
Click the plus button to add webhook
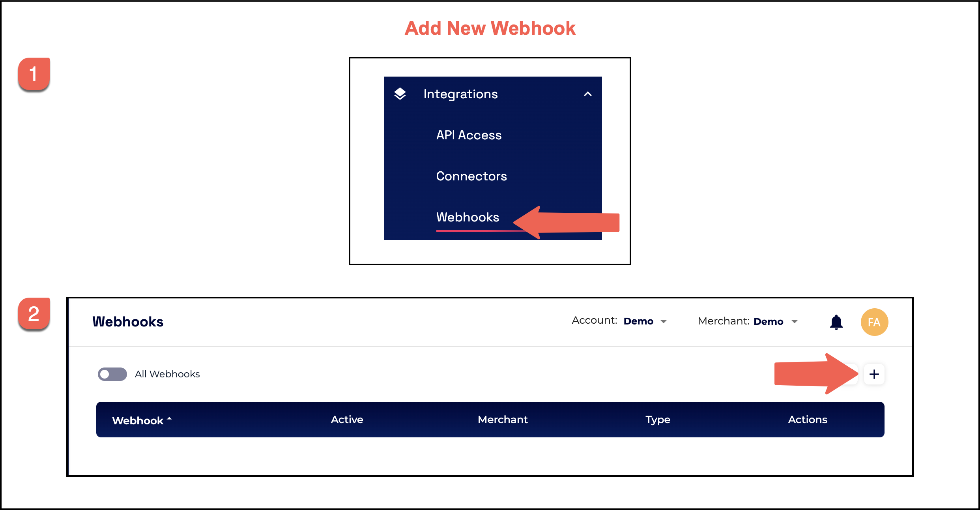pyautogui.click(x=874, y=374)
